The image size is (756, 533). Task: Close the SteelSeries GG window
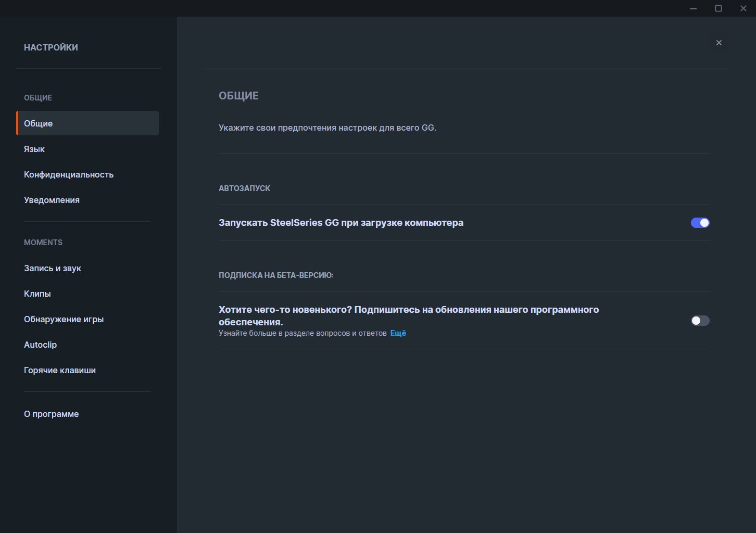click(744, 8)
